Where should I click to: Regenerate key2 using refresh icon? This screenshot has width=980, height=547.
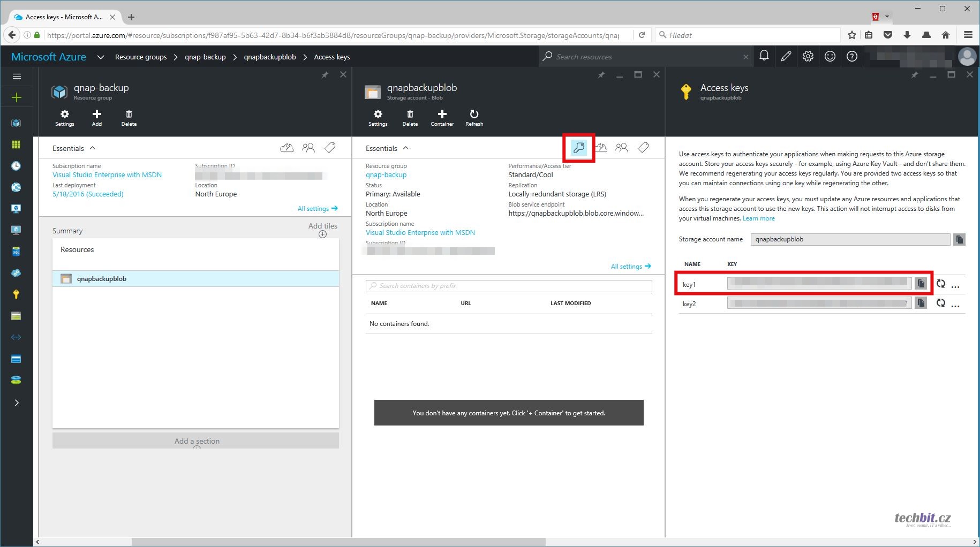[940, 303]
